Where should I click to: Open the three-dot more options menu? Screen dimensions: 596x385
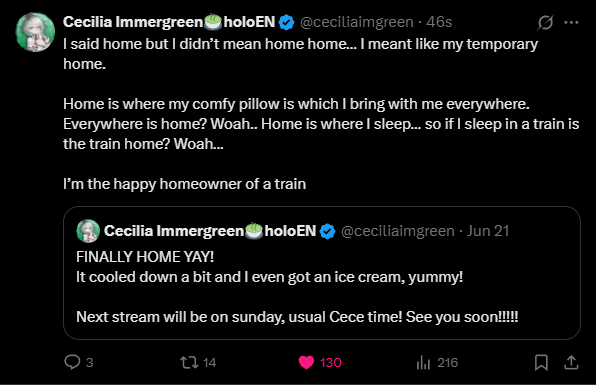click(571, 22)
